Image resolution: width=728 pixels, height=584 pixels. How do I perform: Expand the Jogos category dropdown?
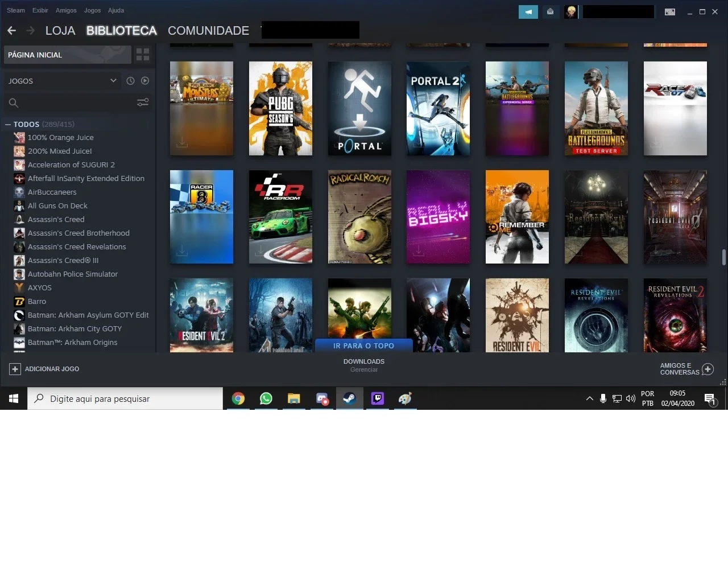pyautogui.click(x=113, y=81)
